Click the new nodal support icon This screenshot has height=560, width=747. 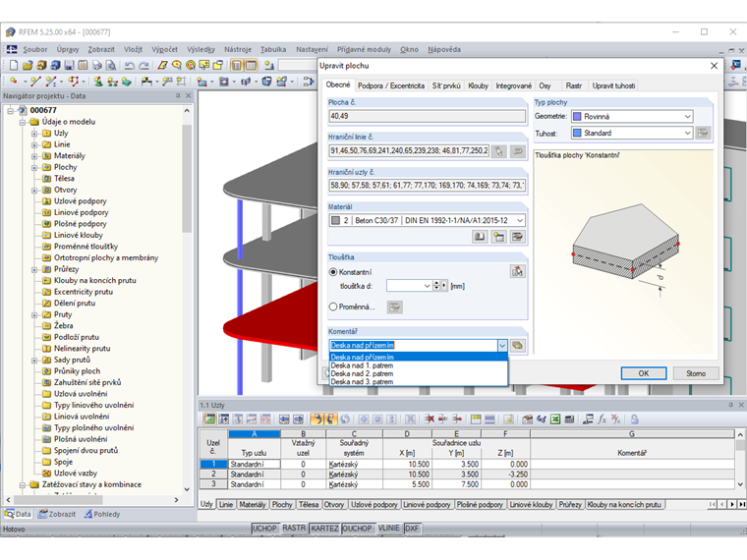[x=98, y=82]
